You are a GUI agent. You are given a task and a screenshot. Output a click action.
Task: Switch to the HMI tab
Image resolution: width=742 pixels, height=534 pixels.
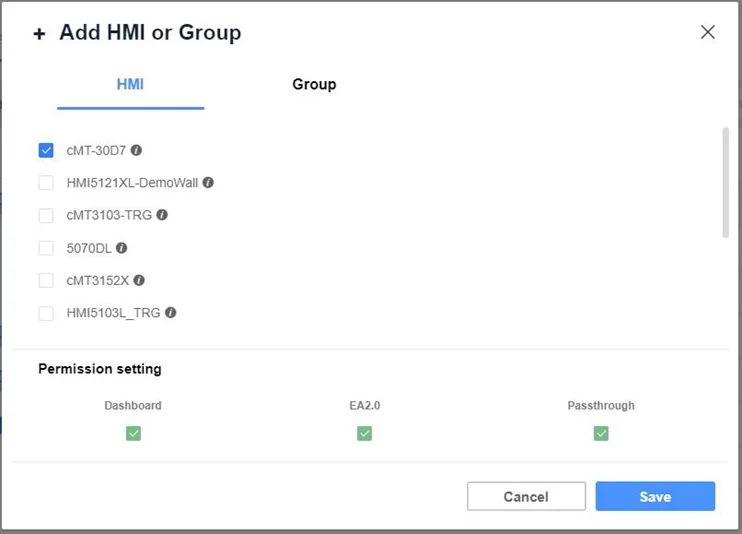(131, 85)
